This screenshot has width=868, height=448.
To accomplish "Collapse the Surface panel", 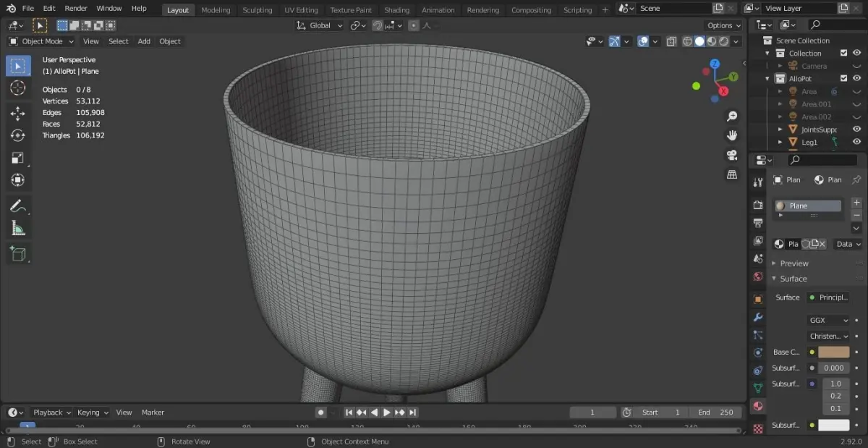I will [793, 279].
